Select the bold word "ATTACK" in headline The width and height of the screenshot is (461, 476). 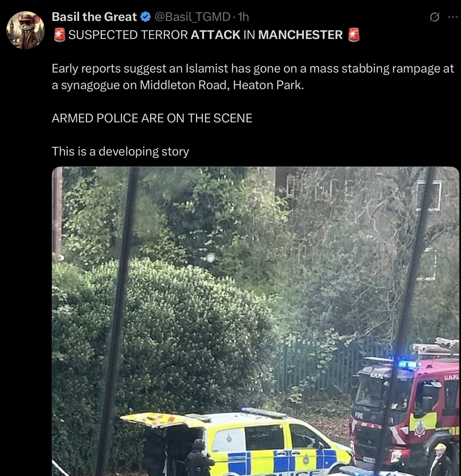[216, 35]
